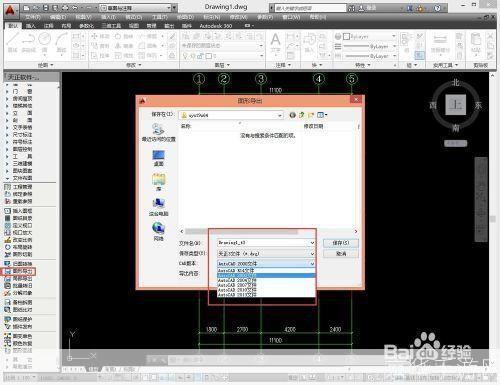Switch to the 插入 ribbon tab
This screenshot has height=385, width=500.
[x=31, y=26]
